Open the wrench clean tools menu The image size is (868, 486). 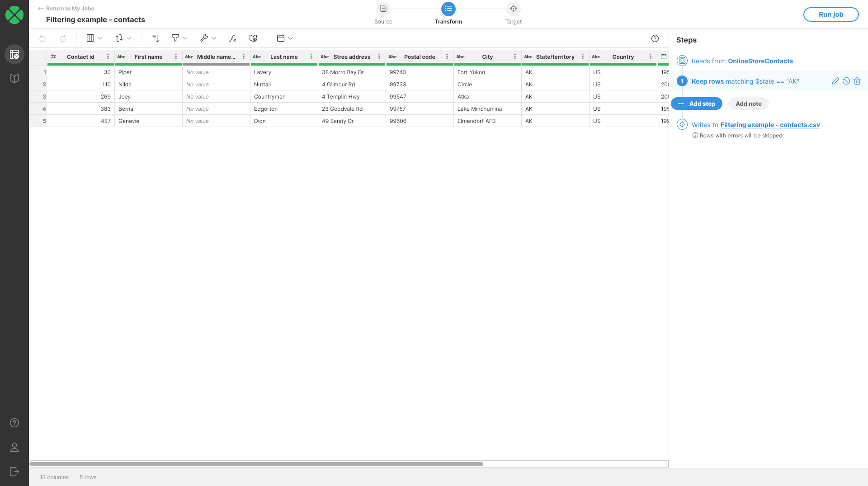208,38
